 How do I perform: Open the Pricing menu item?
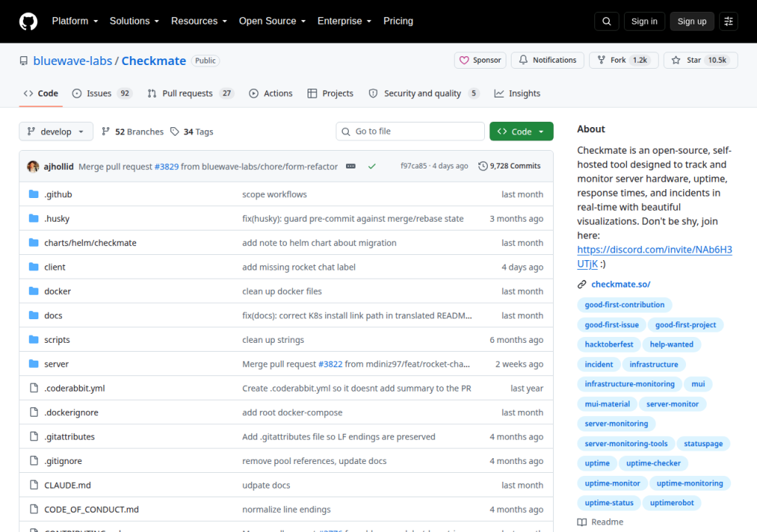[398, 21]
